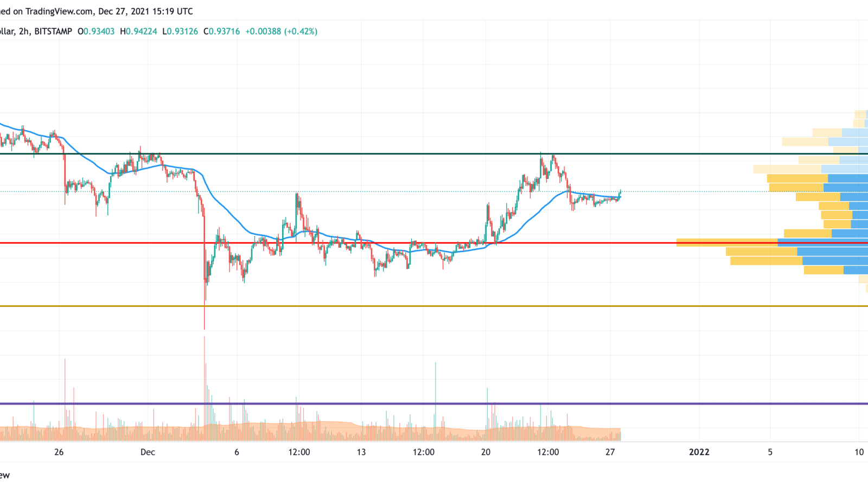Select the 2h interval label
Image resolution: width=868 pixels, height=488 pixels.
[24, 31]
